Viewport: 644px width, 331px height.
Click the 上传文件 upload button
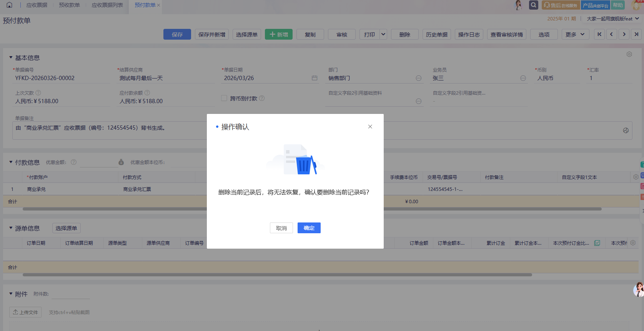tap(26, 312)
